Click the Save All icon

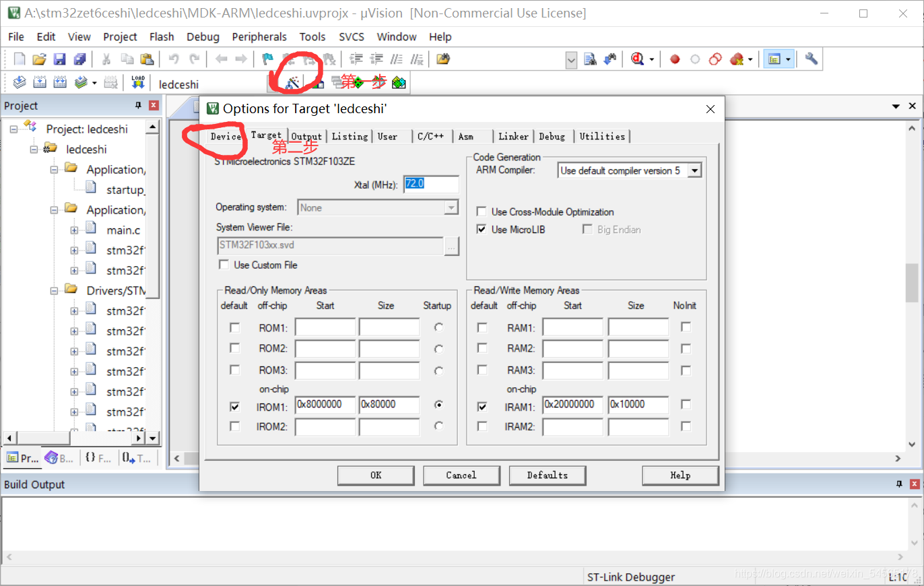pyautogui.click(x=79, y=59)
